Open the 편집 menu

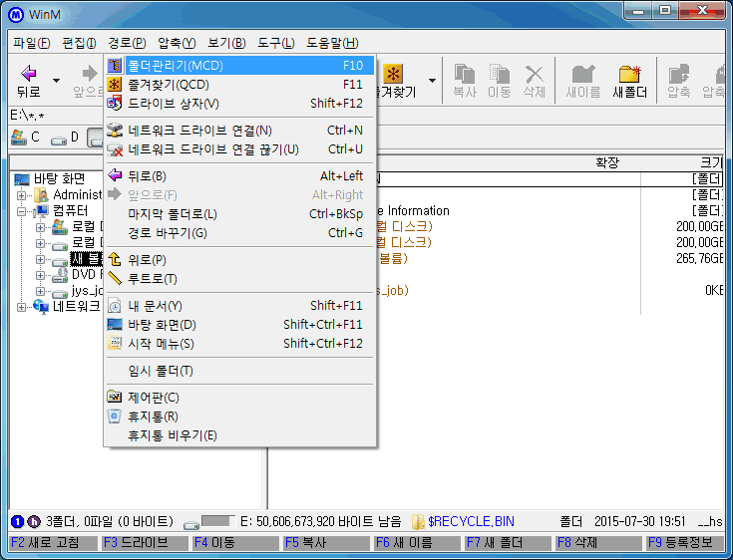click(79, 43)
